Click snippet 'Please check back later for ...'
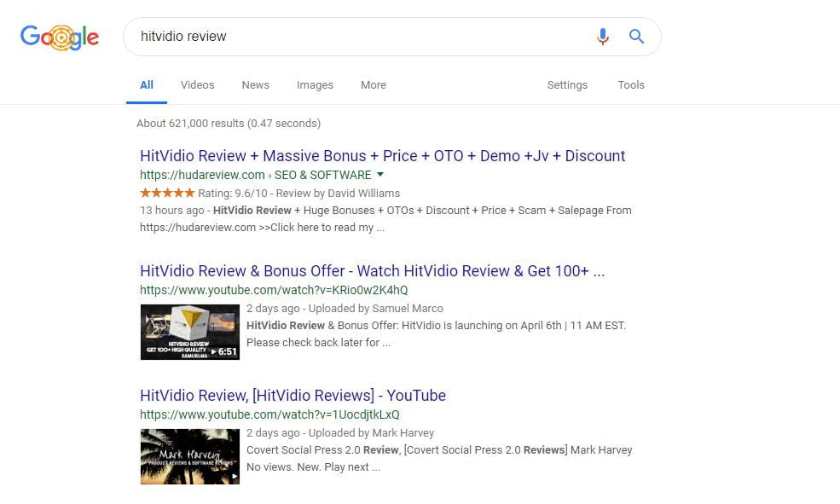Image resolution: width=840 pixels, height=504 pixels. (318, 343)
